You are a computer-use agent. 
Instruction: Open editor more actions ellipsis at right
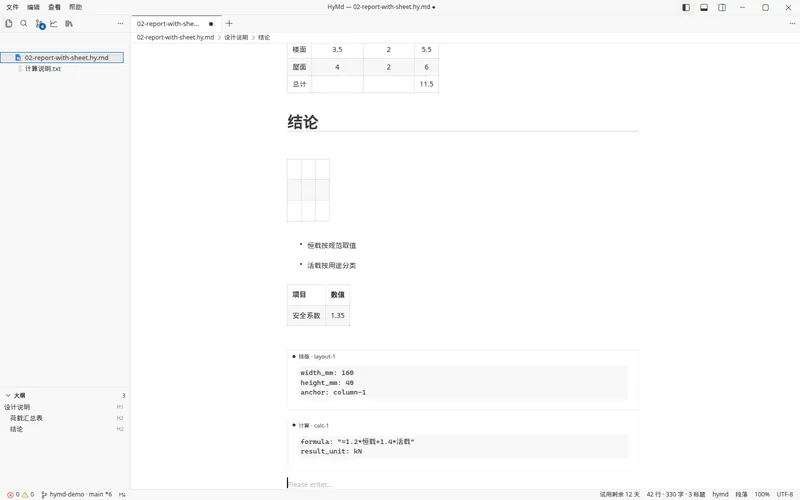coord(792,23)
